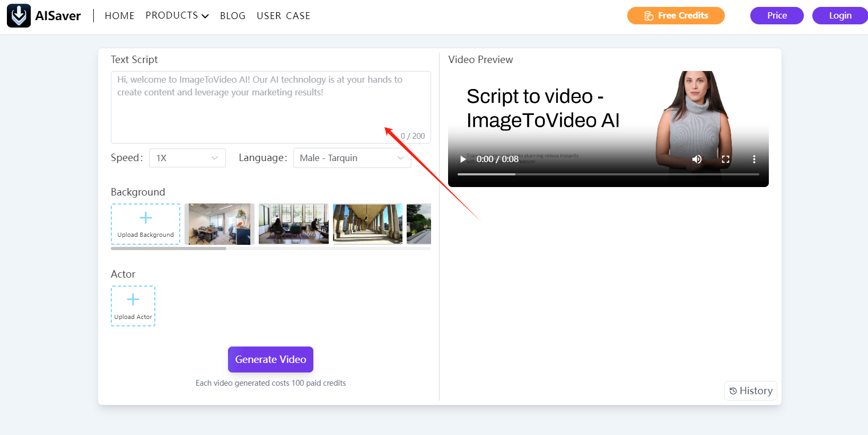868x435 pixels.
Task: Click the video progress bar
Action: click(x=608, y=174)
